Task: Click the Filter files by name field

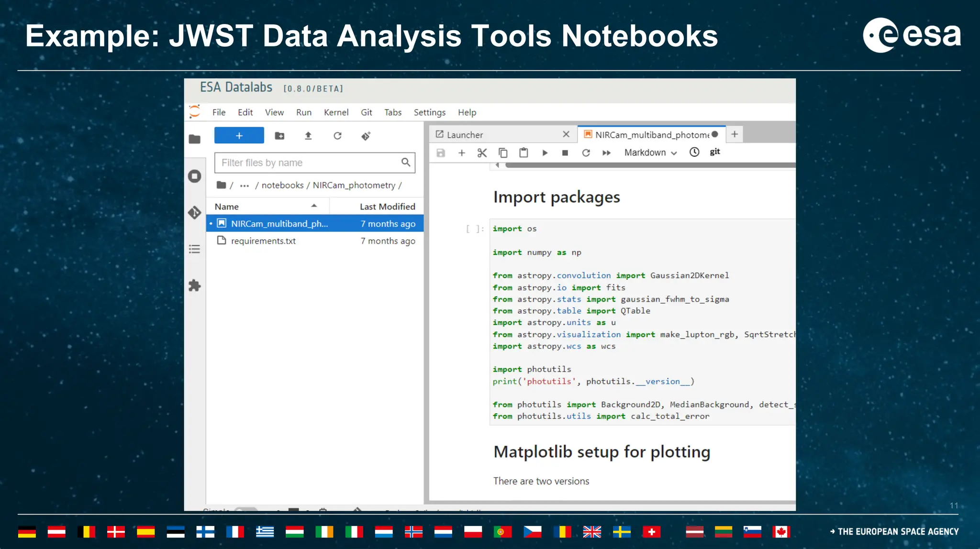Action: tap(315, 163)
